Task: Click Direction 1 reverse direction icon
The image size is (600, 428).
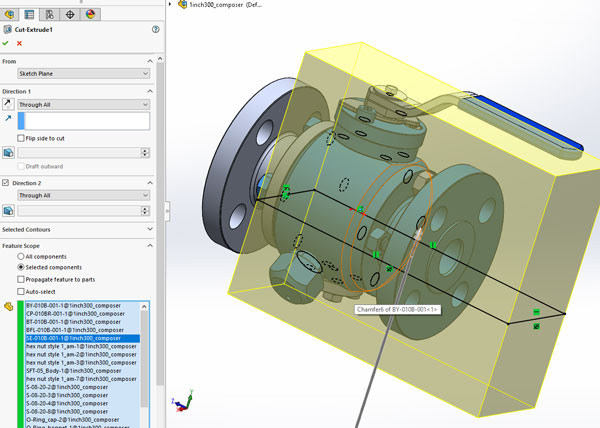Action: (9, 102)
